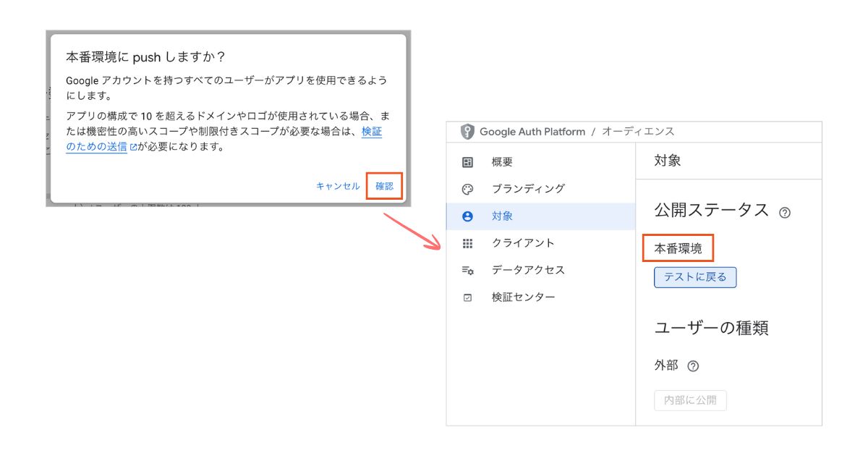This screenshot has height=456, width=868.
Task: Click the 概要 overview icon in sidebar
Action: coord(467,162)
